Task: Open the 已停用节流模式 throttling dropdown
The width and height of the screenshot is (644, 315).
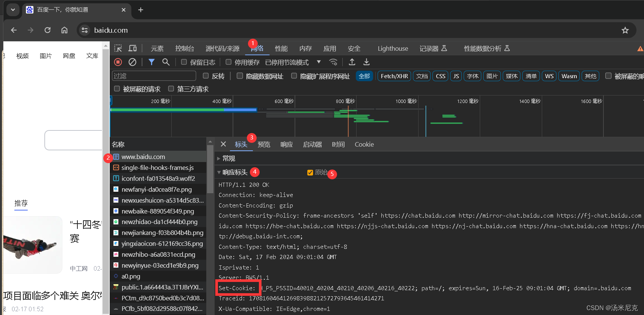Action: 293,62
